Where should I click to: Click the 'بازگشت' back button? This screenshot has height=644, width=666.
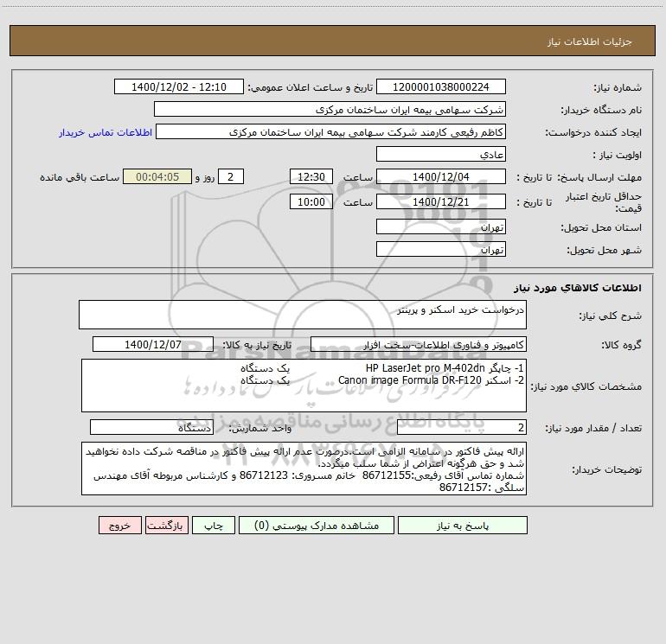point(166,526)
